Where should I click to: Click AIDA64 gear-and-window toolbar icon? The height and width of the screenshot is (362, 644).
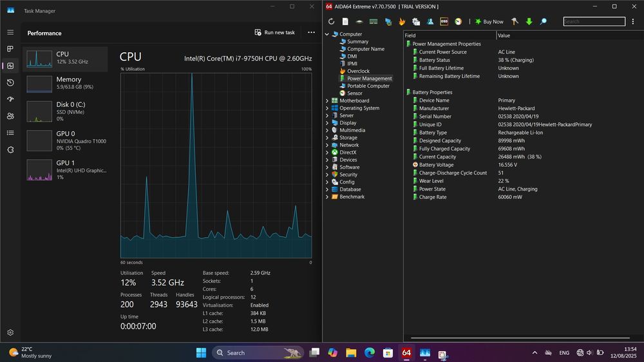[x=415, y=21]
